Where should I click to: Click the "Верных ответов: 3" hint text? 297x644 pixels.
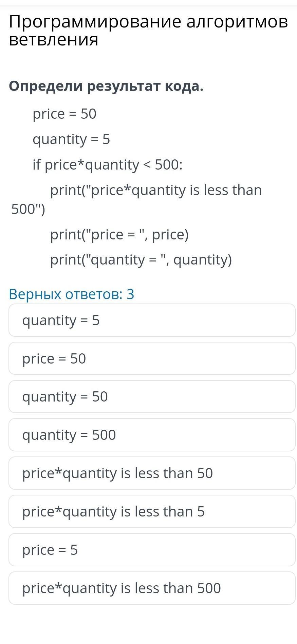tap(72, 294)
